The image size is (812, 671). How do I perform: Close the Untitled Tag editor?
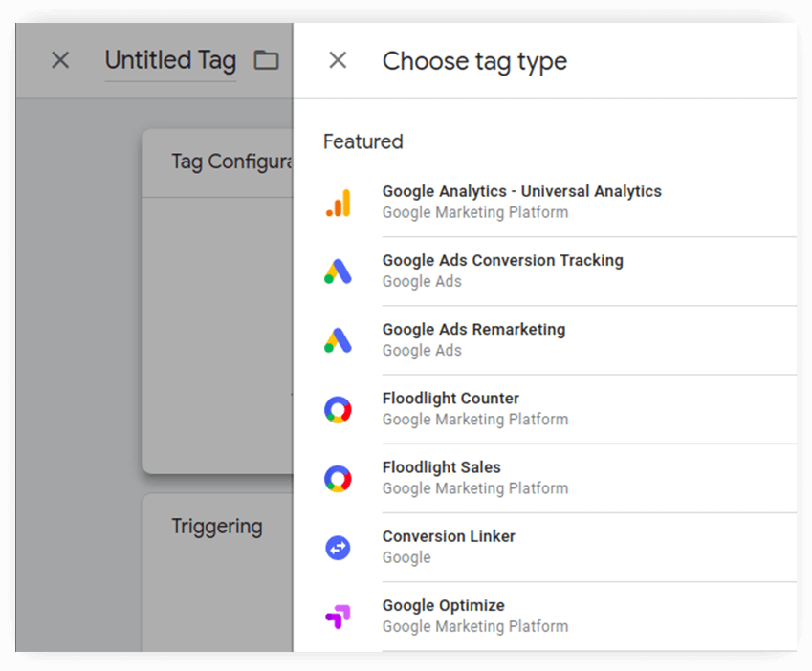[59, 59]
